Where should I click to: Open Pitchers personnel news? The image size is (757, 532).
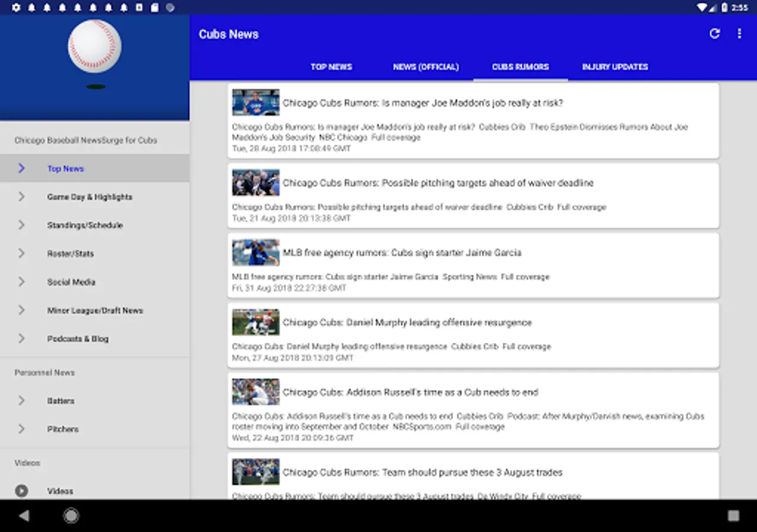point(95,429)
